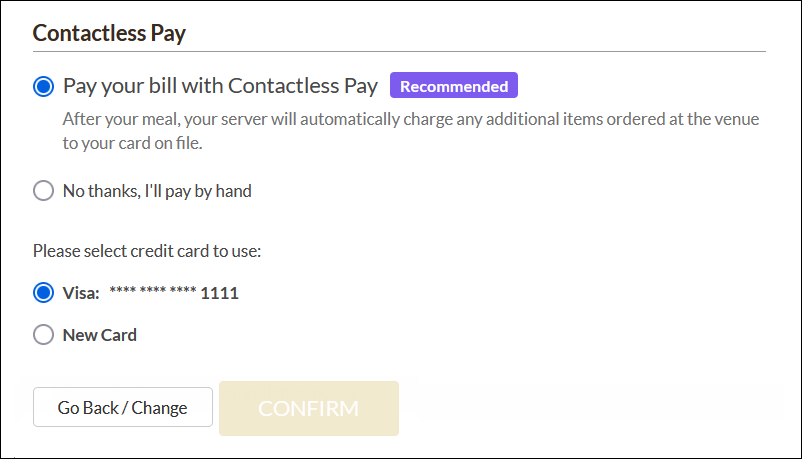Click the 'Contactless Pay' section heading
The width and height of the screenshot is (802, 459).
110,32
